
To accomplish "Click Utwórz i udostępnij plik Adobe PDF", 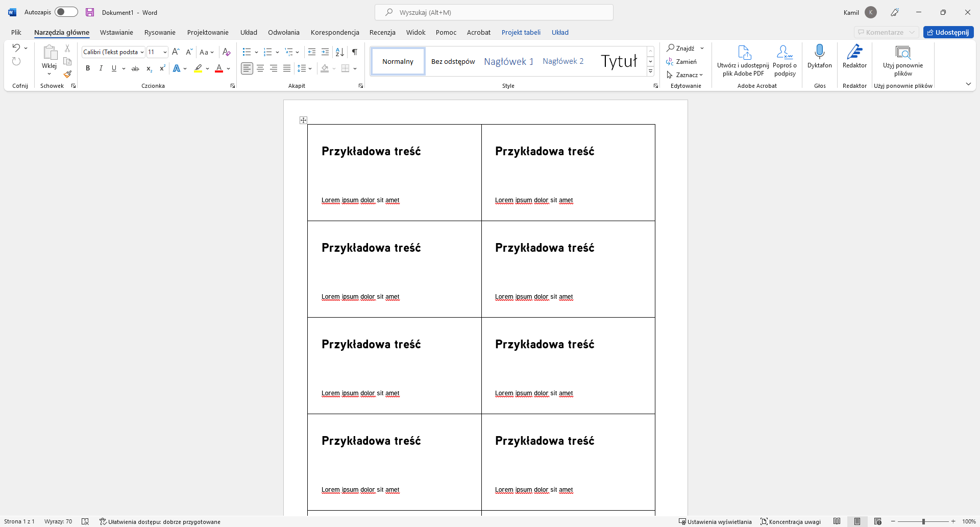I will [743, 60].
